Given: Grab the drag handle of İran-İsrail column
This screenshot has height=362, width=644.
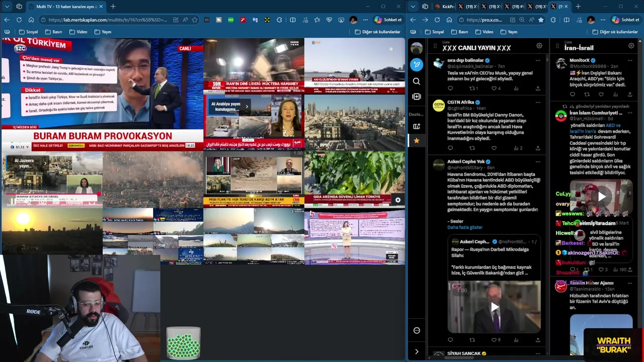Looking at the screenshot, I should coord(557,46).
